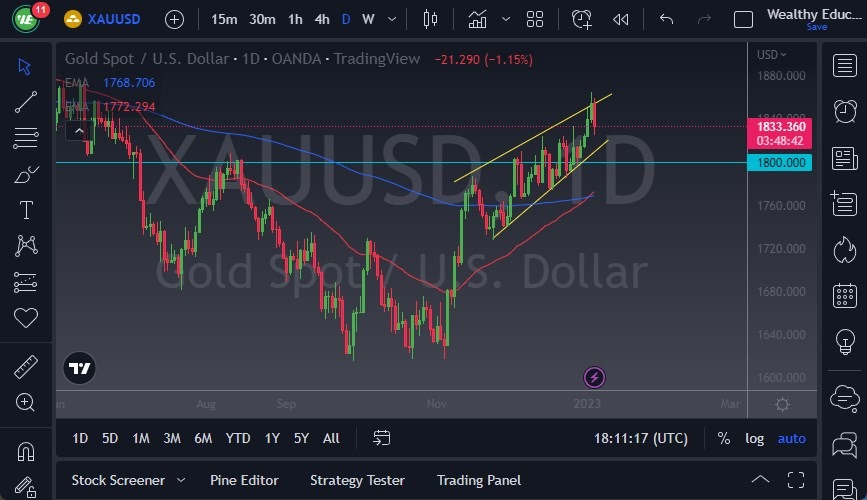Select the weekly W timeframe
The width and height of the screenshot is (867, 500).
(x=368, y=19)
